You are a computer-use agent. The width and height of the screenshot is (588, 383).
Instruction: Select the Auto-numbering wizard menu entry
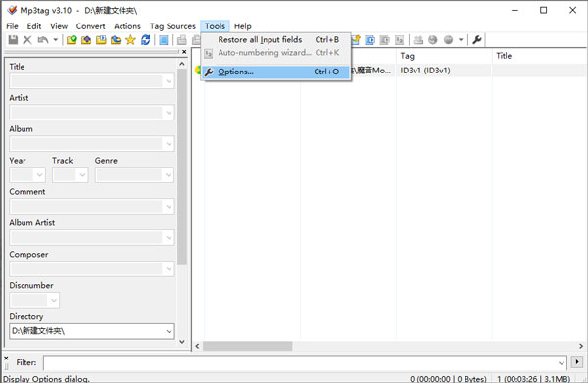(x=276, y=53)
